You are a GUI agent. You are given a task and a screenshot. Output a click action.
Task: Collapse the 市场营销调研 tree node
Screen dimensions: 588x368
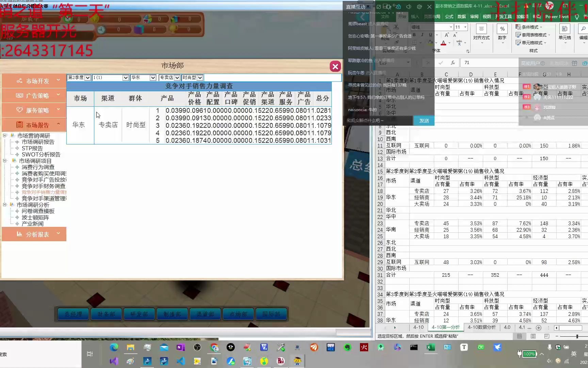point(5,136)
